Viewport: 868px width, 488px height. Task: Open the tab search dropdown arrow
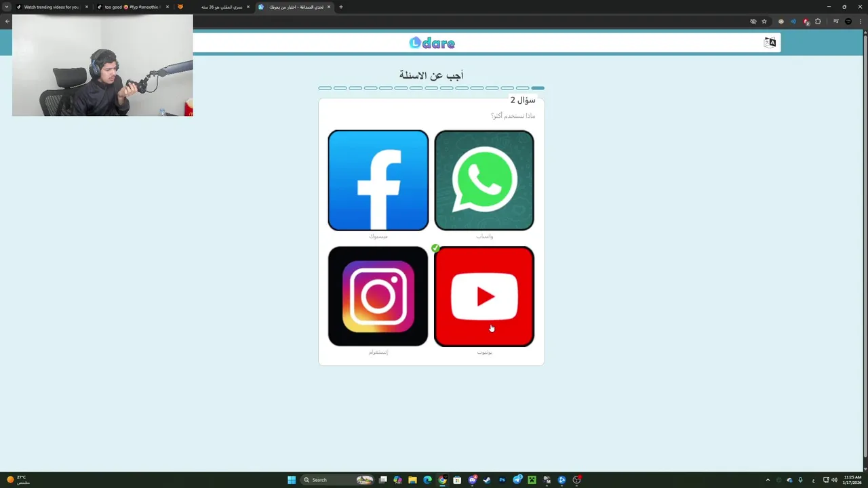(x=7, y=7)
